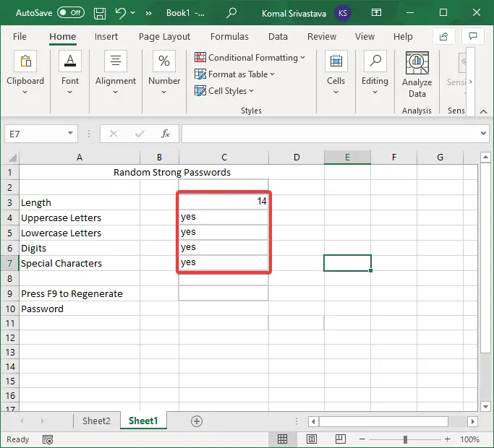494x448 pixels.
Task: Select the 'Special Characters' cell
Action: 80,263
